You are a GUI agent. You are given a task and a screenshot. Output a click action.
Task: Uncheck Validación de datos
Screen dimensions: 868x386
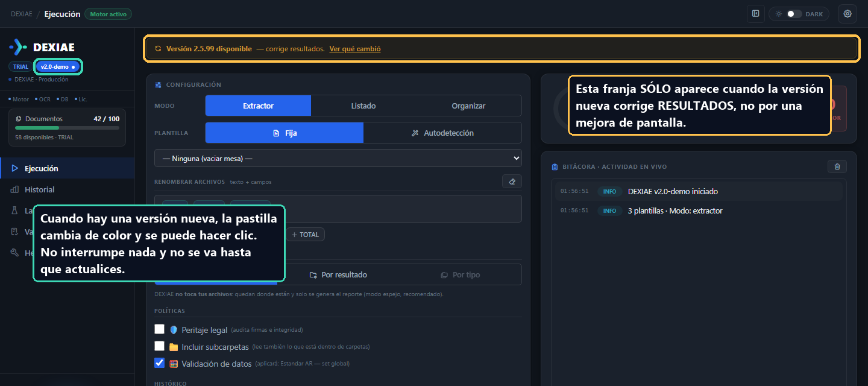[x=159, y=363]
